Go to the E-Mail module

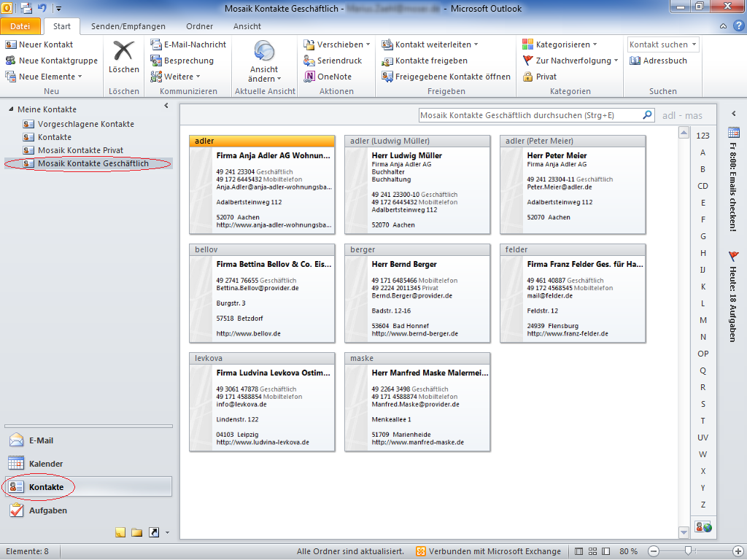click(88, 440)
